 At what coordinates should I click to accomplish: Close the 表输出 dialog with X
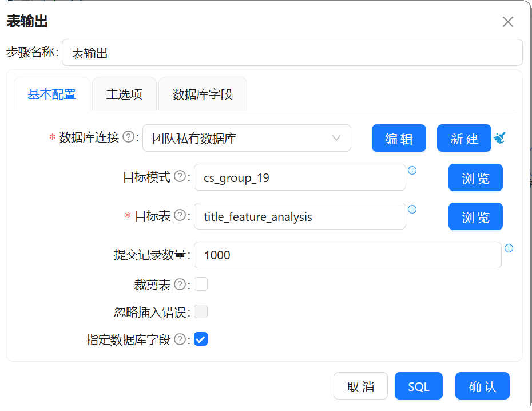click(x=507, y=22)
